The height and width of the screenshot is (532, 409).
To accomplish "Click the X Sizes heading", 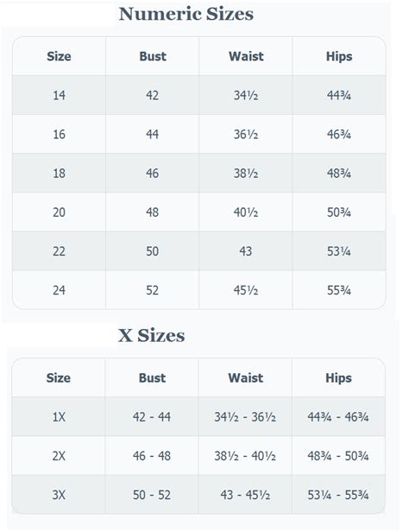I will click(152, 335).
